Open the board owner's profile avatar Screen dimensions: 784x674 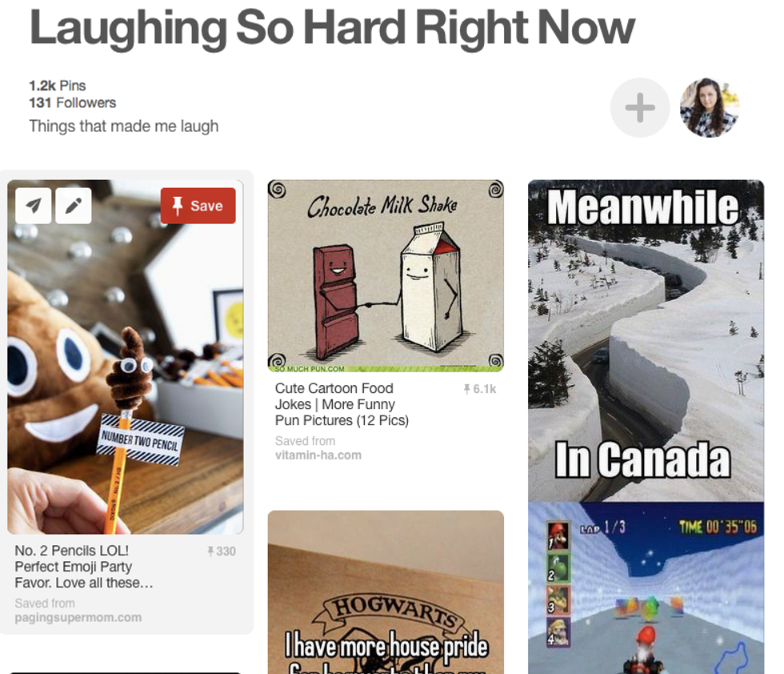pyautogui.click(x=710, y=107)
